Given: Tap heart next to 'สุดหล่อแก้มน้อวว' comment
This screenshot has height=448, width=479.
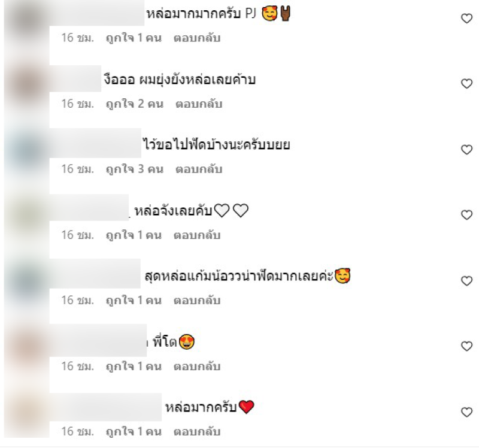Looking at the screenshot, I should pos(466,280).
